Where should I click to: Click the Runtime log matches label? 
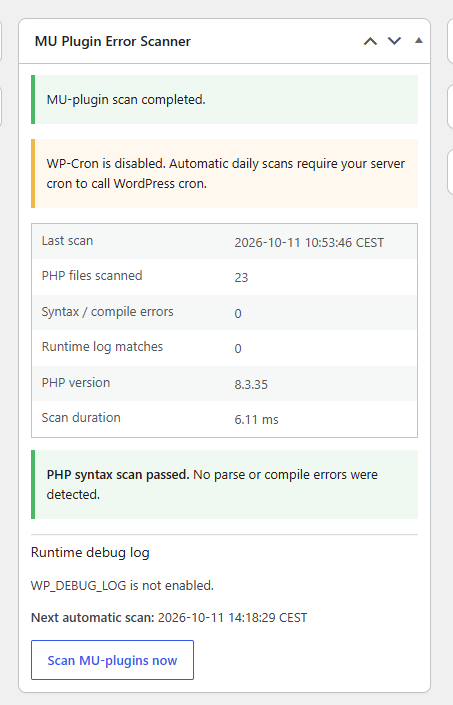click(102, 347)
